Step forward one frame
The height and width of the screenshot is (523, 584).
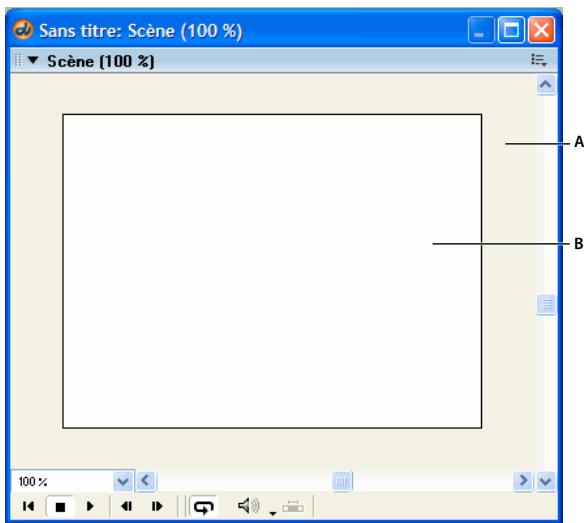coord(157,506)
